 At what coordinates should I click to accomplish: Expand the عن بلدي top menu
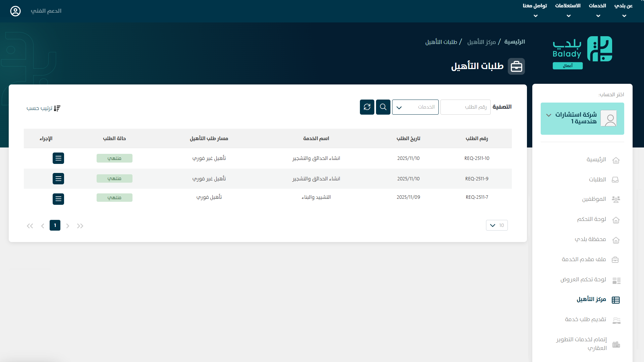coord(624,10)
